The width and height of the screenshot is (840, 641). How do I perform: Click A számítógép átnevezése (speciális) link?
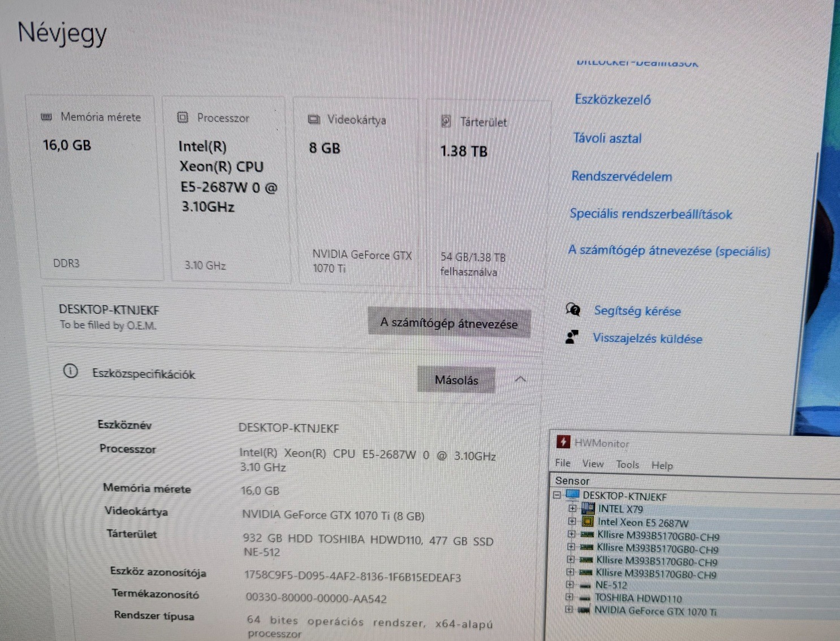coord(669,251)
